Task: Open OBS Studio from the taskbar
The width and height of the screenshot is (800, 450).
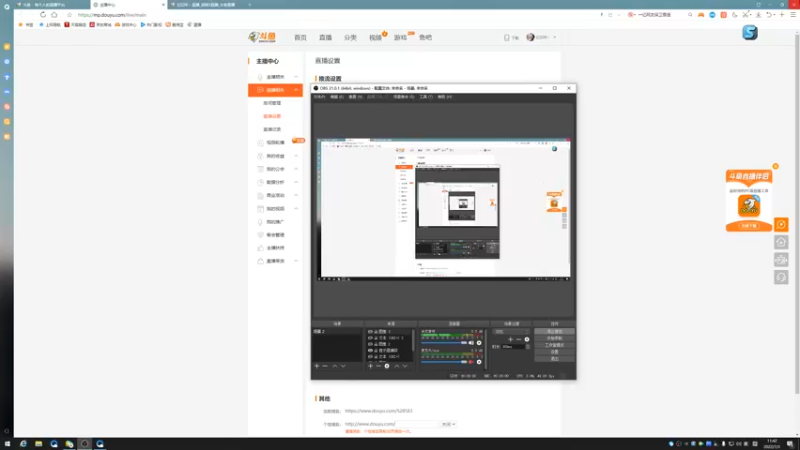Action: [x=85, y=444]
